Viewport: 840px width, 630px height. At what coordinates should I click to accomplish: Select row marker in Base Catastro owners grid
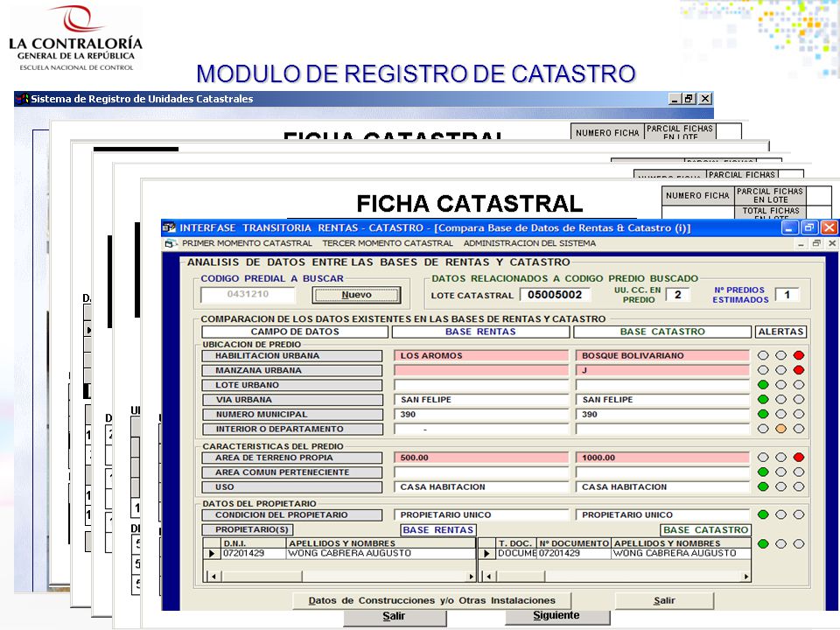[x=487, y=553]
